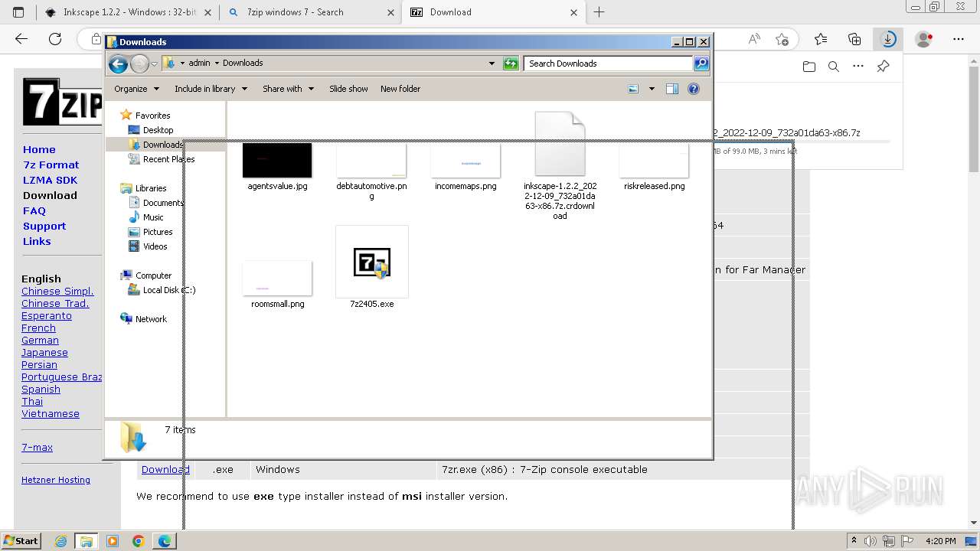This screenshot has height=551, width=980.
Task: Select the 7z2405.exe installer icon
Action: pos(372,262)
